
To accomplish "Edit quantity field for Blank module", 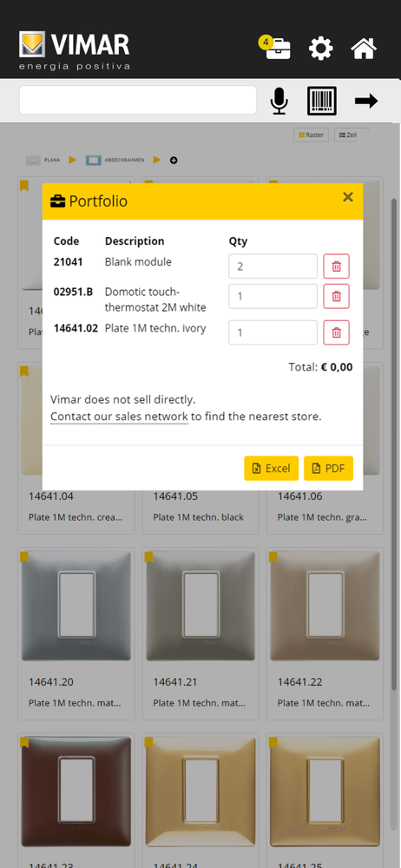I will [273, 266].
